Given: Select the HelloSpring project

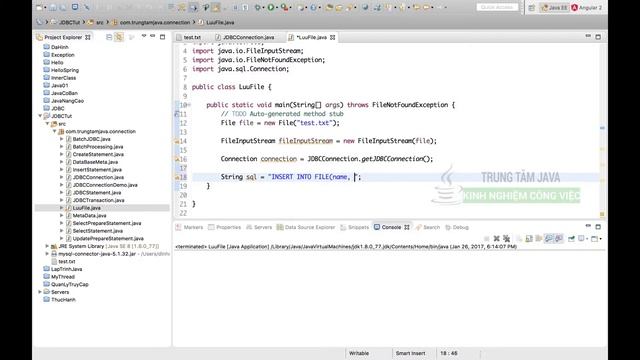Looking at the screenshot, I should 65,70.
